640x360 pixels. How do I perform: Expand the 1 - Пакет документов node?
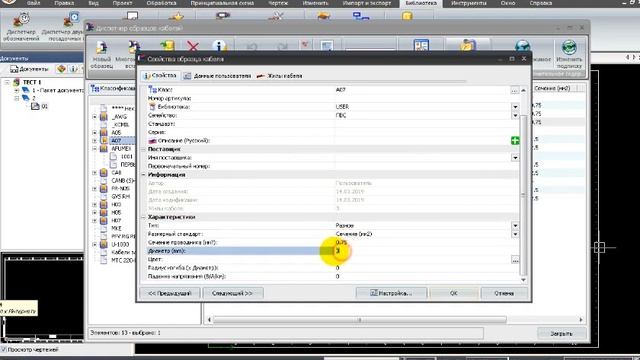click(x=16, y=90)
